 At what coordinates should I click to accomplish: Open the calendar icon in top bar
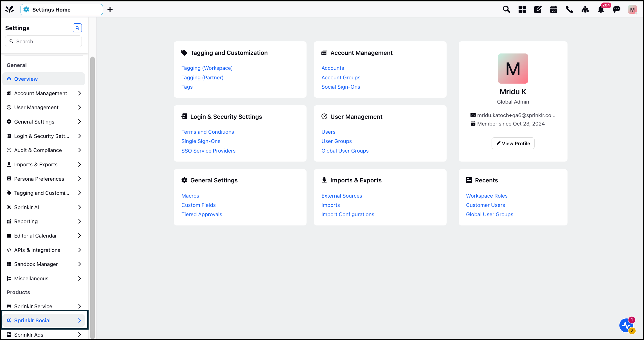(x=554, y=10)
